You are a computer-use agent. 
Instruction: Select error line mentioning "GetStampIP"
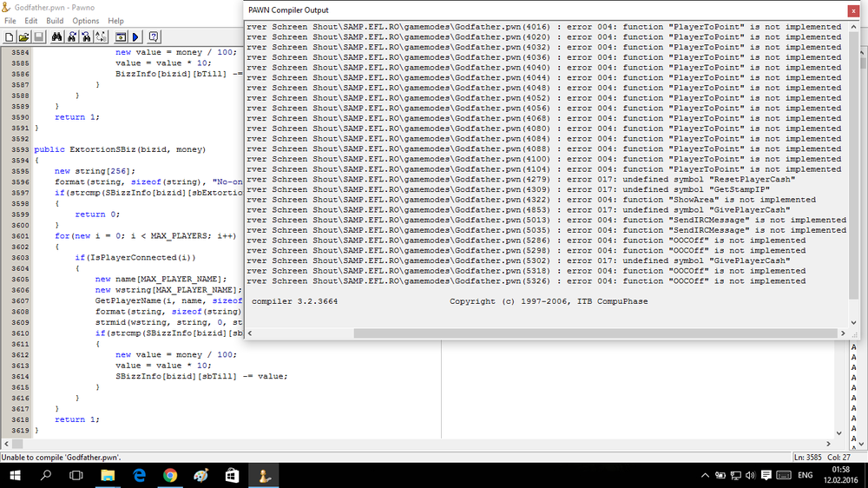pyautogui.click(x=508, y=189)
